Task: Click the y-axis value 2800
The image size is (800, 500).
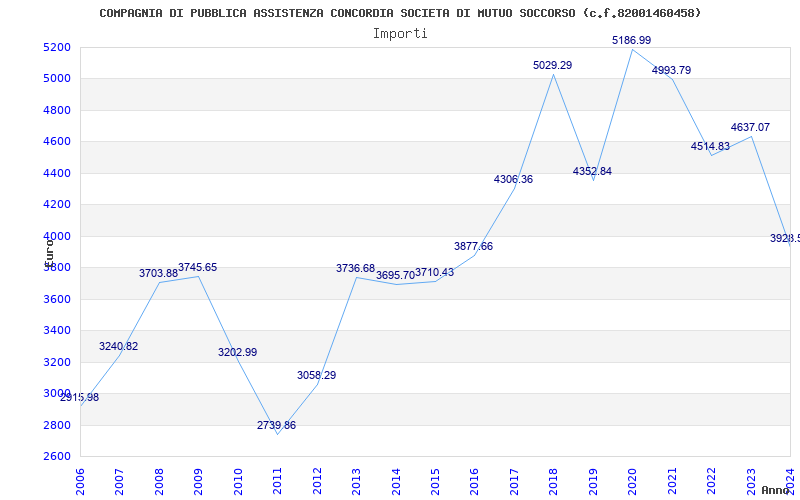Action: (x=56, y=425)
